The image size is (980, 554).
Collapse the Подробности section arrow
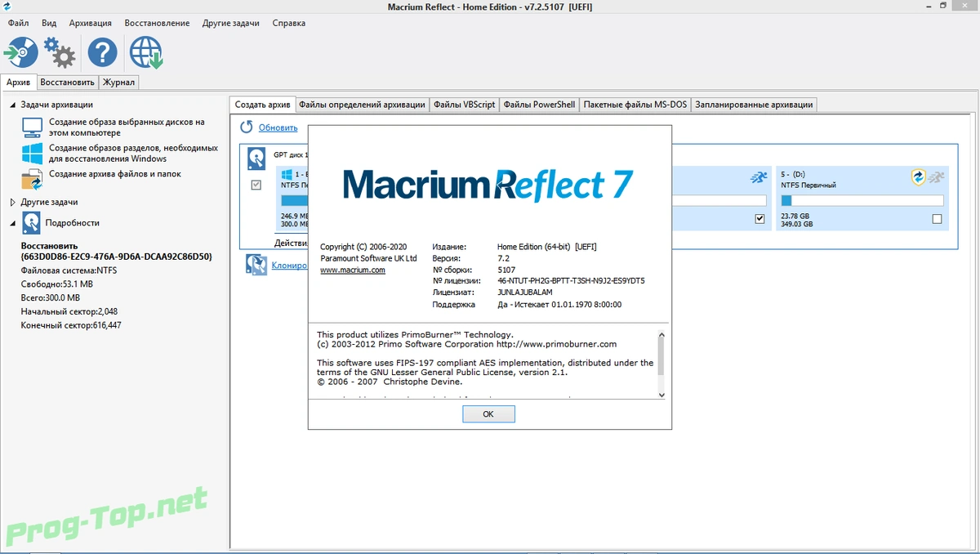click(13, 222)
